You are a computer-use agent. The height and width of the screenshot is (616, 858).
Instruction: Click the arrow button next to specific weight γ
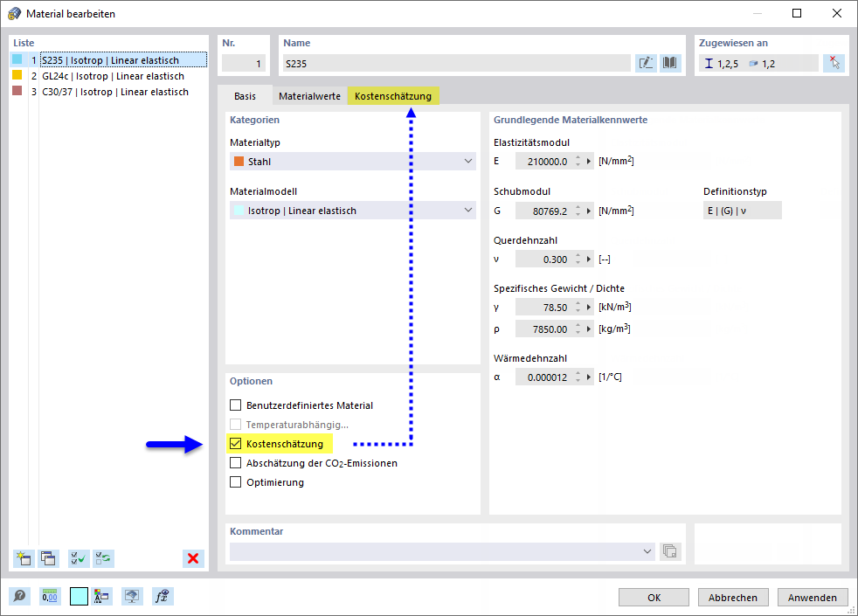pyautogui.click(x=589, y=308)
